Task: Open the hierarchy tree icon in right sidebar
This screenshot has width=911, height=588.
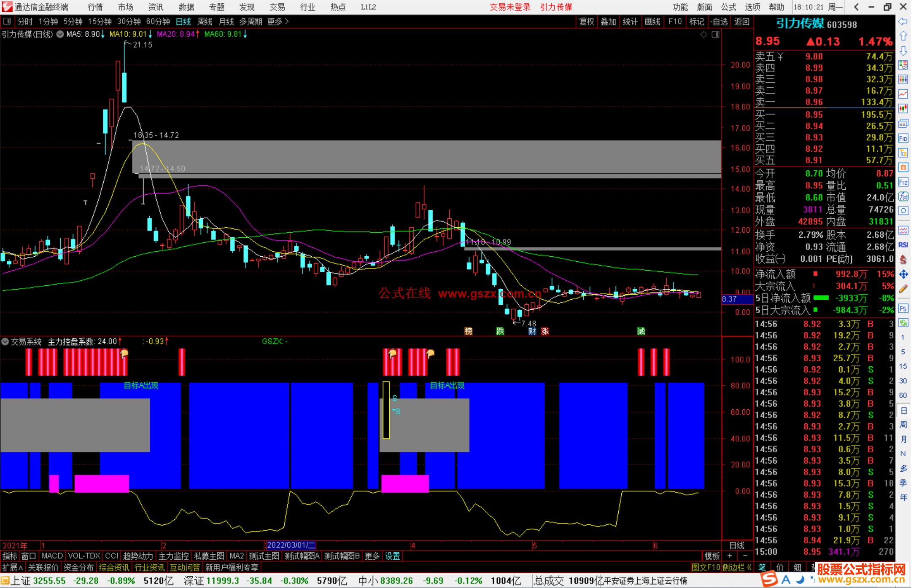Action: pyautogui.click(x=903, y=153)
